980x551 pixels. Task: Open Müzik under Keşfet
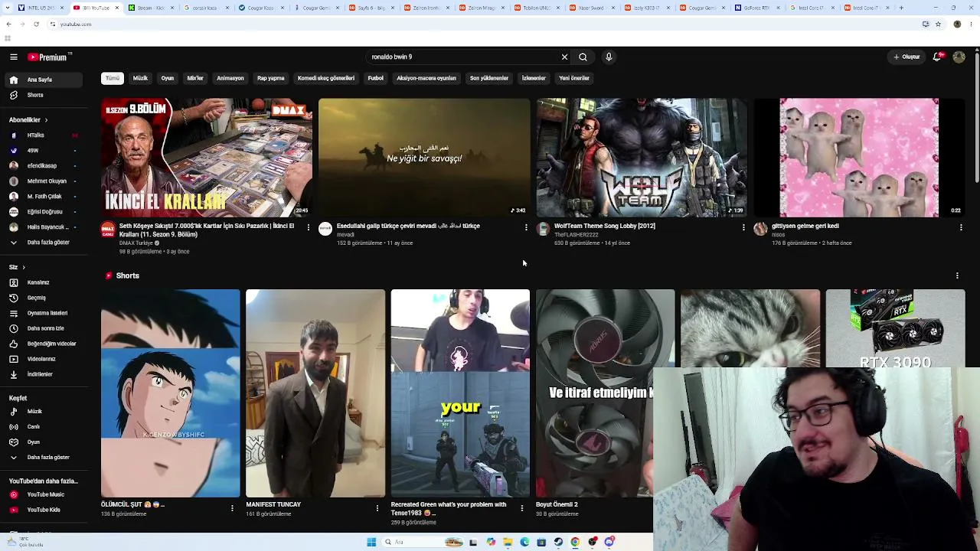pyautogui.click(x=44, y=412)
